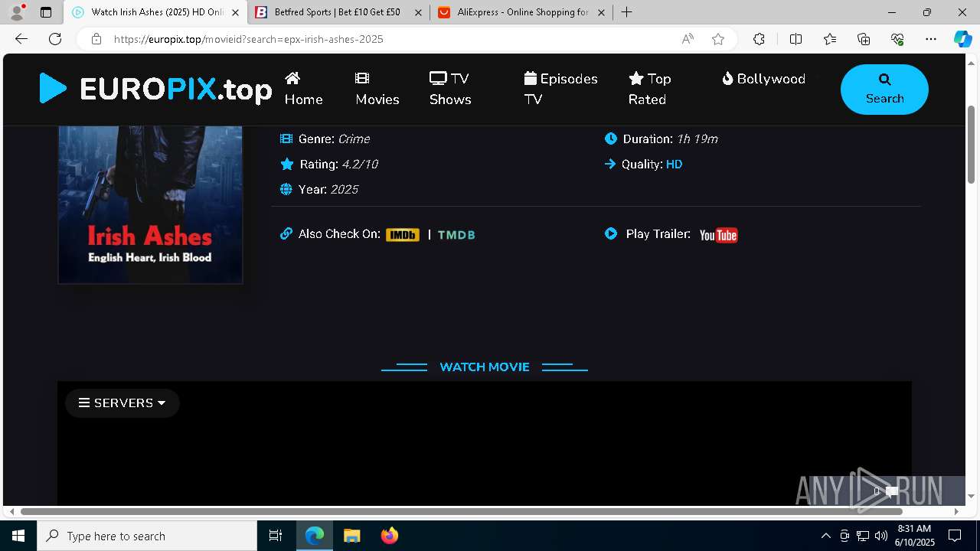Click the EUROPIX.top logo
Screen dimensions: 980x551
tap(155, 89)
